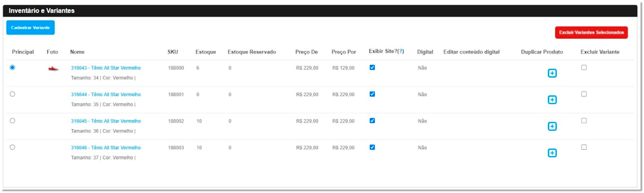Mark variant 316643 for exclusion
The image size is (644, 193).
[584, 67]
